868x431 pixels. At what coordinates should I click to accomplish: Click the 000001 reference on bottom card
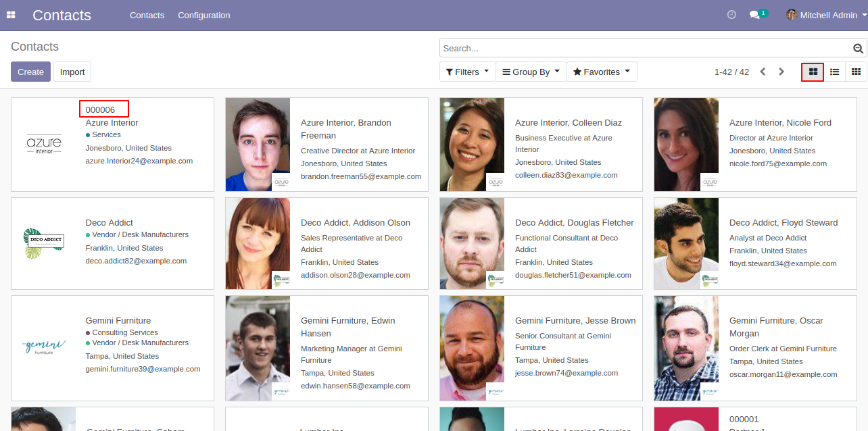(x=744, y=420)
